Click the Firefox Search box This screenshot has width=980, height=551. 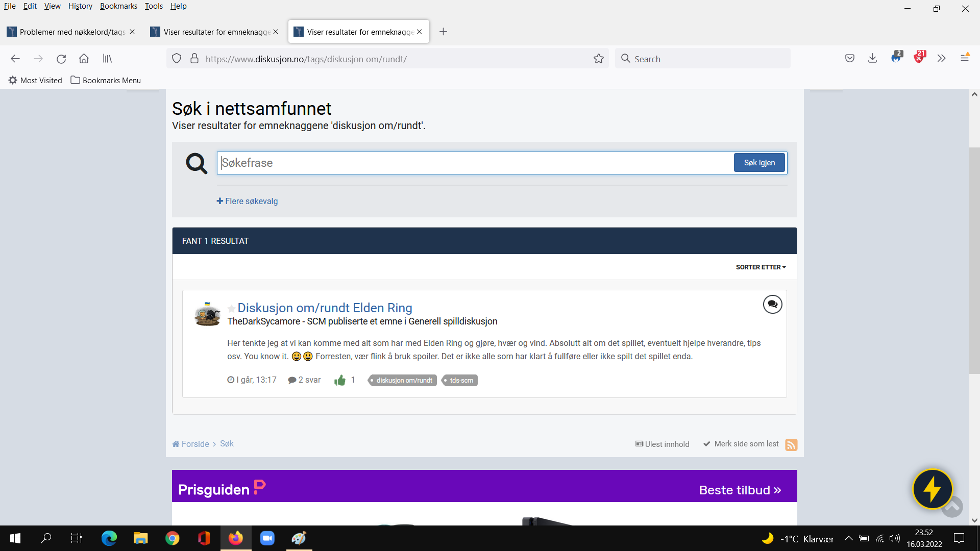click(702, 59)
